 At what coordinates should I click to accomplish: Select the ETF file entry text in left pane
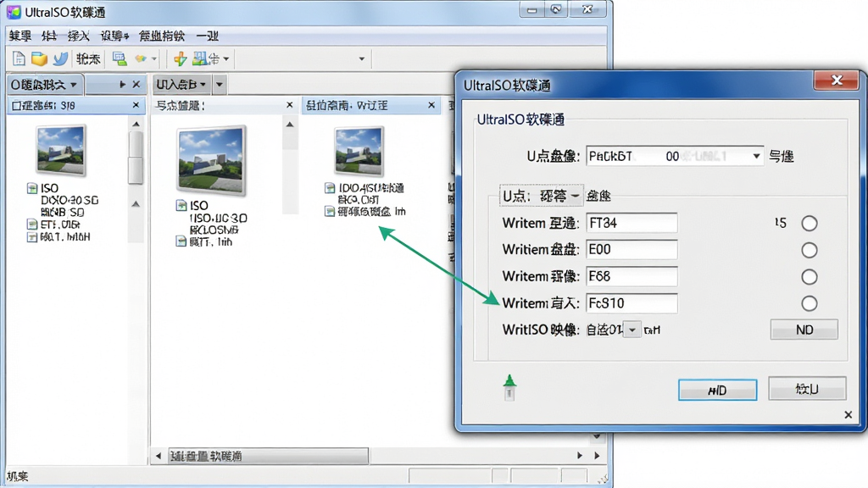pos(60,225)
